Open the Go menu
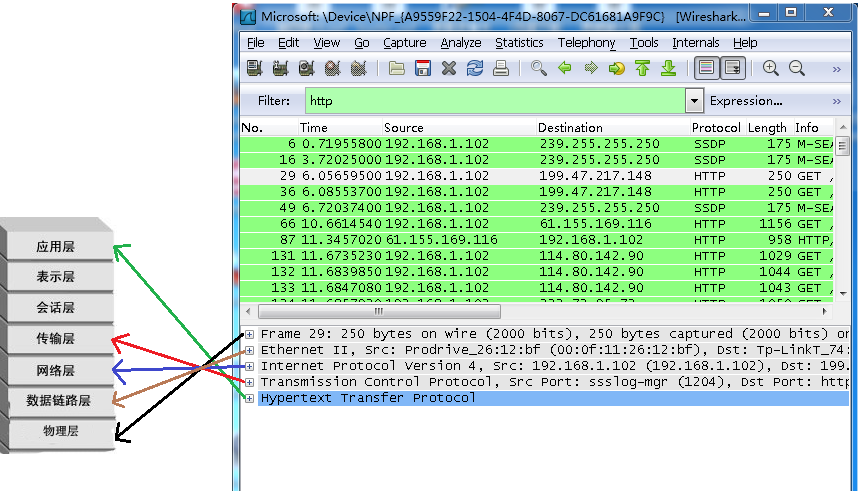This screenshot has height=493, width=858. click(x=362, y=43)
